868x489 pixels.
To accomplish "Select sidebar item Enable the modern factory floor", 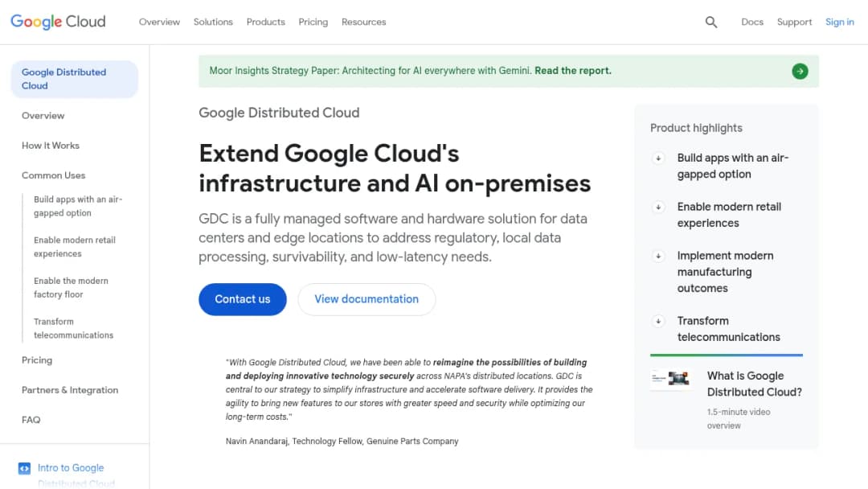I will pyautogui.click(x=71, y=287).
